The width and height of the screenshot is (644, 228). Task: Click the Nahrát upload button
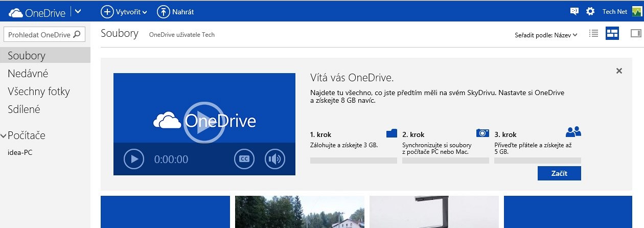(x=175, y=11)
